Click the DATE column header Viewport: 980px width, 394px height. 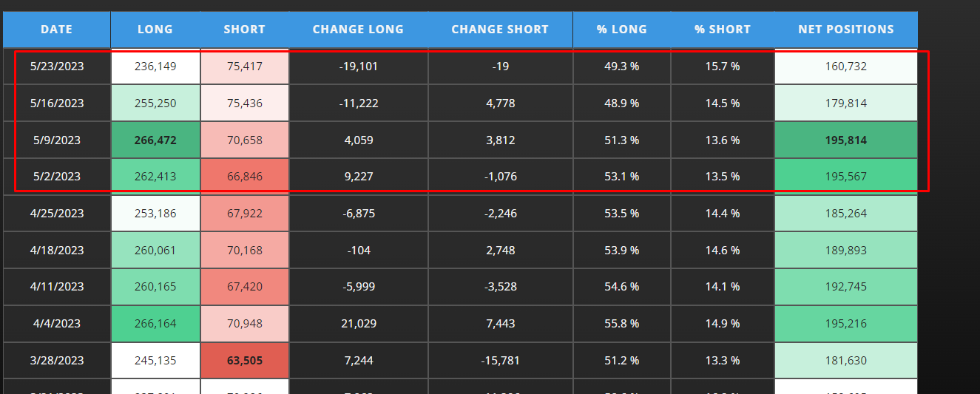(57, 30)
